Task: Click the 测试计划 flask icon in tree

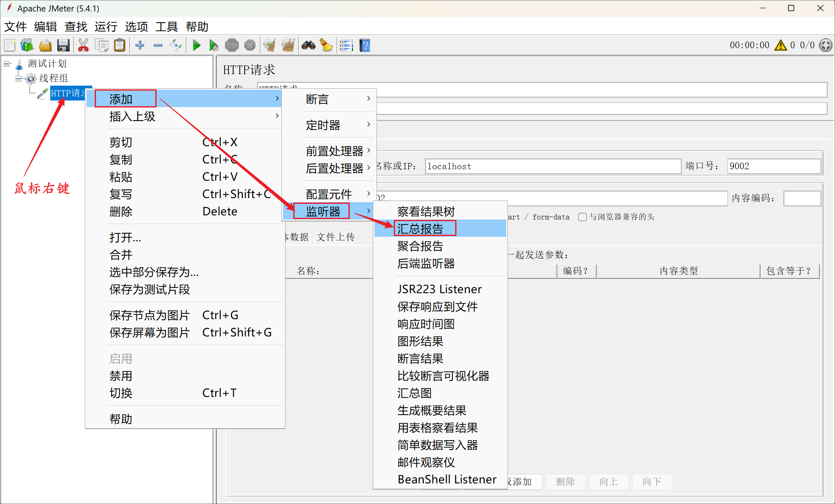Action: [19, 64]
